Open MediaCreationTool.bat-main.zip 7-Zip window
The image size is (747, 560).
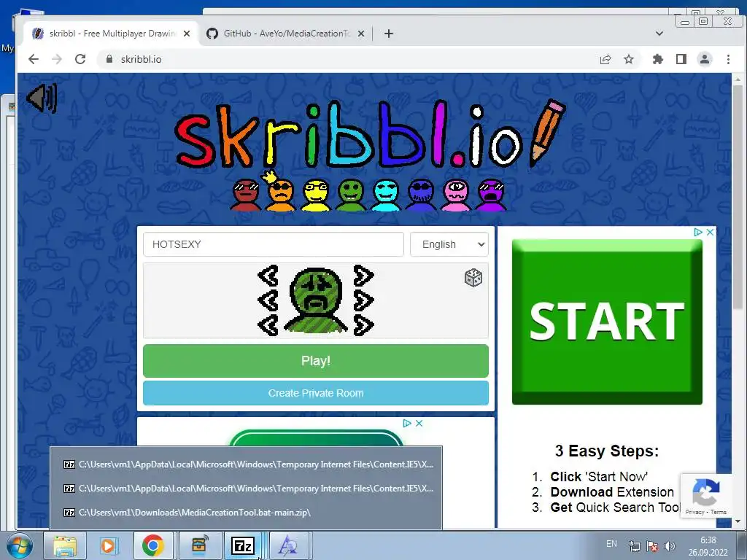point(247,513)
